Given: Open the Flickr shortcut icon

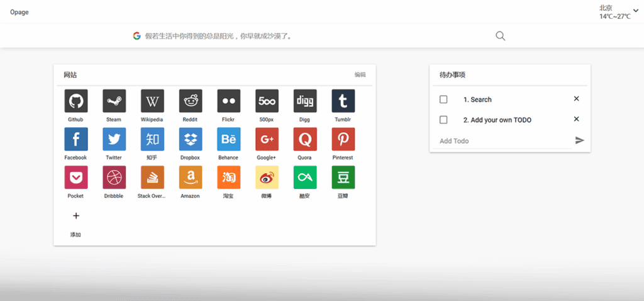Looking at the screenshot, I should [x=229, y=101].
